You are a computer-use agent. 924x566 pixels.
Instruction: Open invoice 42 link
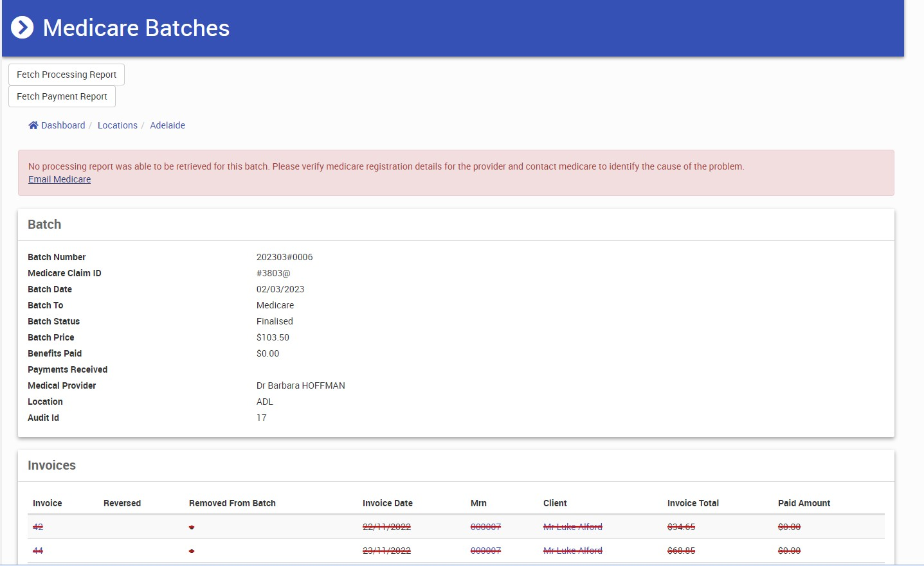pos(38,527)
